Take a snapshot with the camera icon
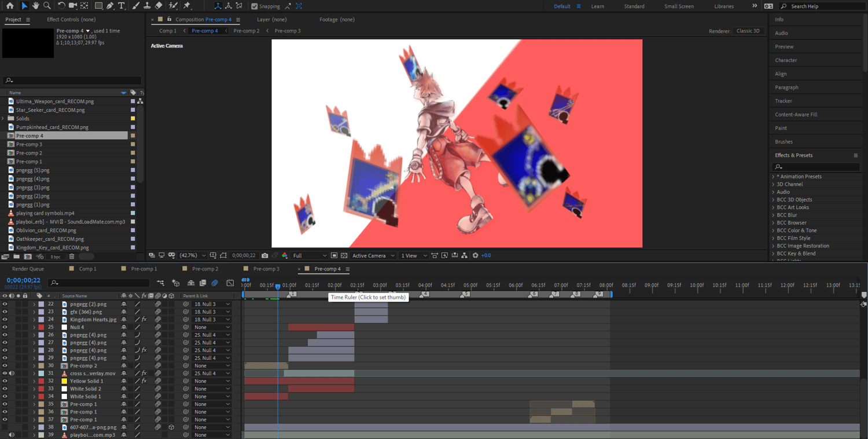The height and width of the screenshot is (439, 868). tap(264, 255)
